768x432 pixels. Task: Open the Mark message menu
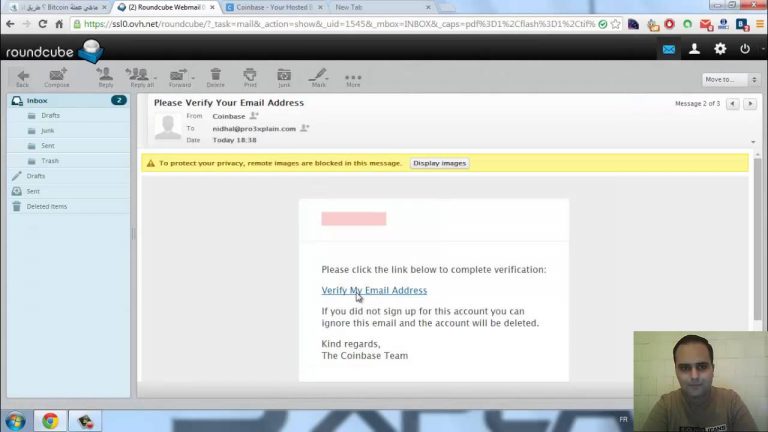click(x=318, y=78)
